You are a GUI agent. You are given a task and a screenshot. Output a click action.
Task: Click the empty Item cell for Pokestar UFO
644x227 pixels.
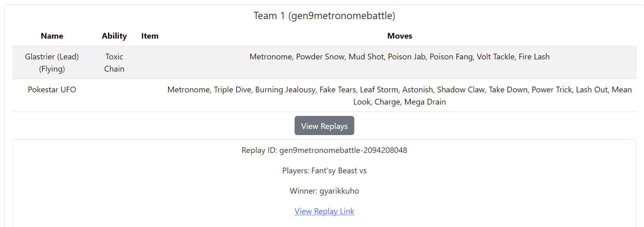click(x=150, y=96)
